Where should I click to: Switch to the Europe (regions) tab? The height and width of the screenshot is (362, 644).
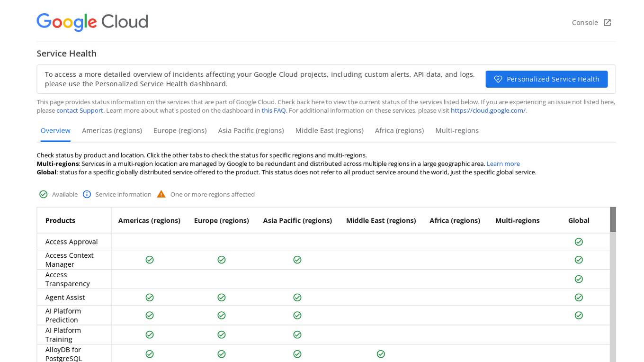pos(180,131)
